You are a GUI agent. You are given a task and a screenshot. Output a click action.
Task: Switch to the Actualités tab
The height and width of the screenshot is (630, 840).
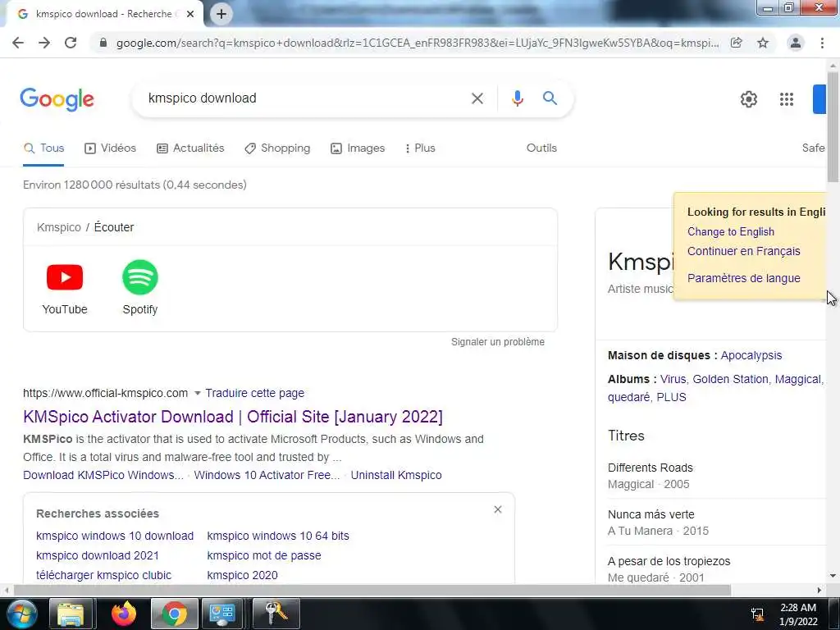[x=190, y=148]
